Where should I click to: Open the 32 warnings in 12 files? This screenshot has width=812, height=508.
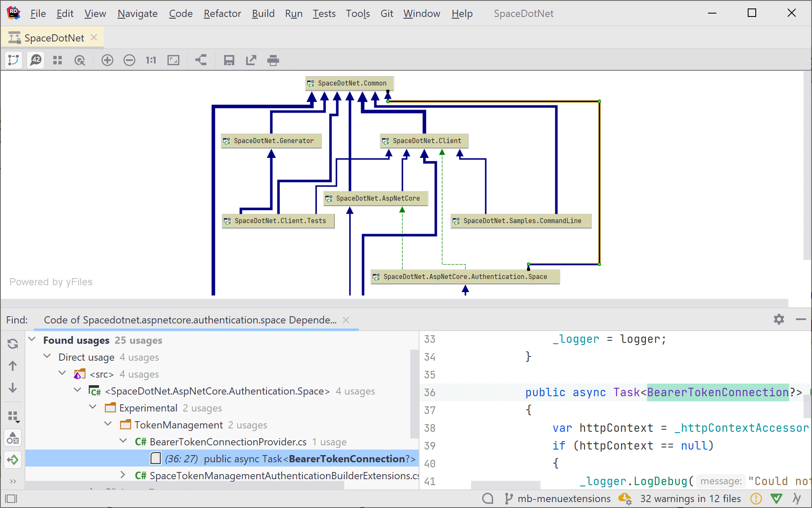(690, 499)
